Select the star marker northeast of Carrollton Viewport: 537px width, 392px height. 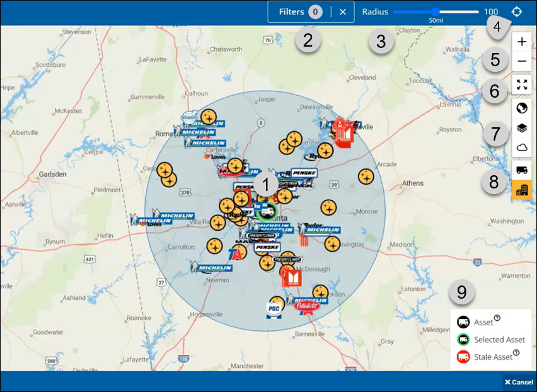pyautogui.click(x=214, y=246)
